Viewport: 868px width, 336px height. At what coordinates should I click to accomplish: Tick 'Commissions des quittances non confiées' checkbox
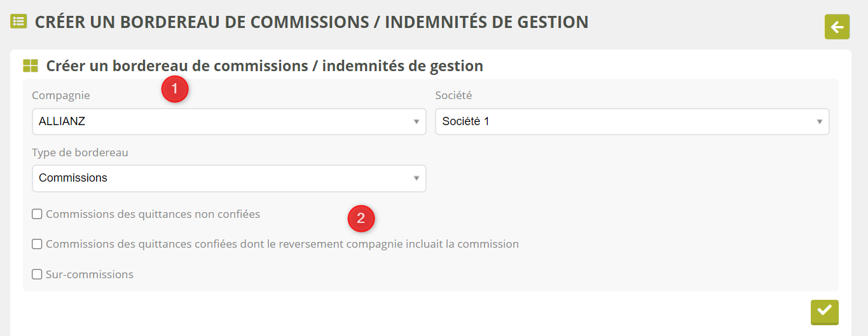click(38, 214)
